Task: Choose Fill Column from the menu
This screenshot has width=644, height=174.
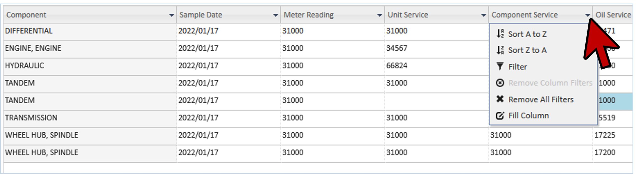Action: point(528,115)
